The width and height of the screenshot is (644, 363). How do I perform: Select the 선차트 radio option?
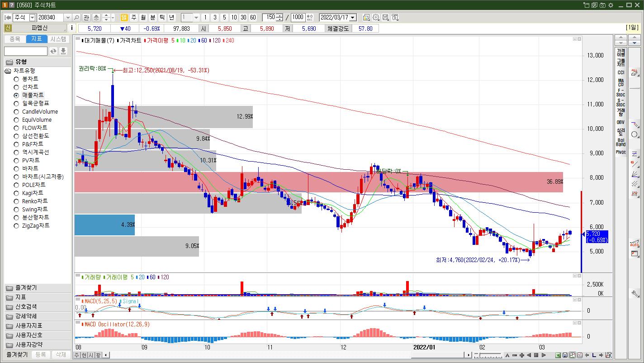tap(16, 87)
